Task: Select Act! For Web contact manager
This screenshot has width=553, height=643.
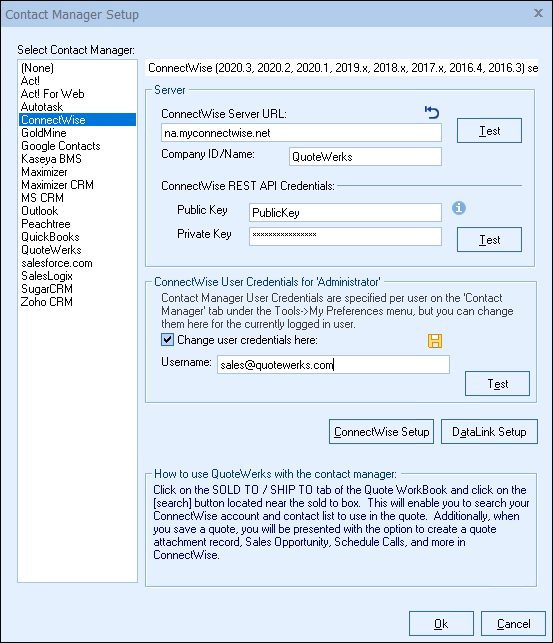Action: (77, 94)
